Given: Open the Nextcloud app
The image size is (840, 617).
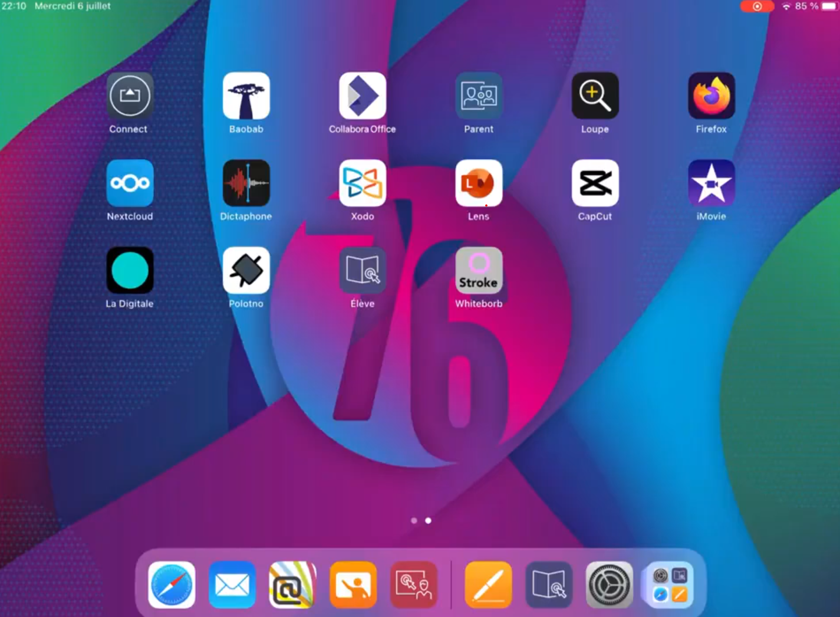Looking at the screenshot, I should (130, 183).
